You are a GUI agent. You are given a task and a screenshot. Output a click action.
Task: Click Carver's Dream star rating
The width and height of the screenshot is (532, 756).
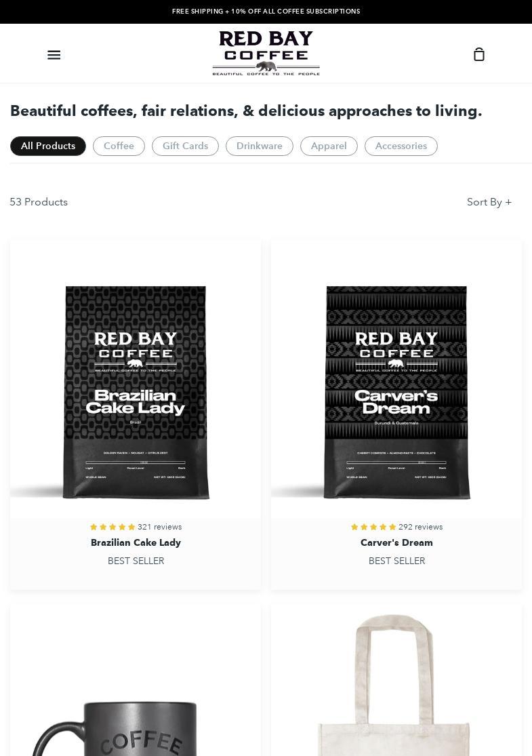(373, 527)
